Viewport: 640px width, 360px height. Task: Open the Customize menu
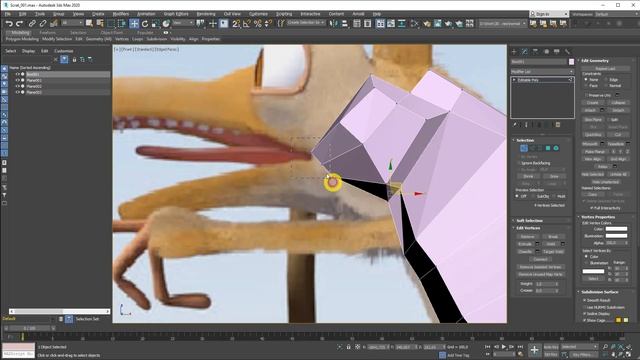pyautogui.click(x=258, y=14)
